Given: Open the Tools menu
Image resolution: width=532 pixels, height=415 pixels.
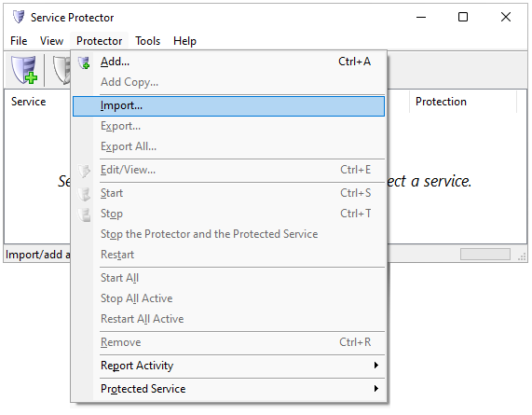Looking at the screenshot, I should [x=147, y=41].
